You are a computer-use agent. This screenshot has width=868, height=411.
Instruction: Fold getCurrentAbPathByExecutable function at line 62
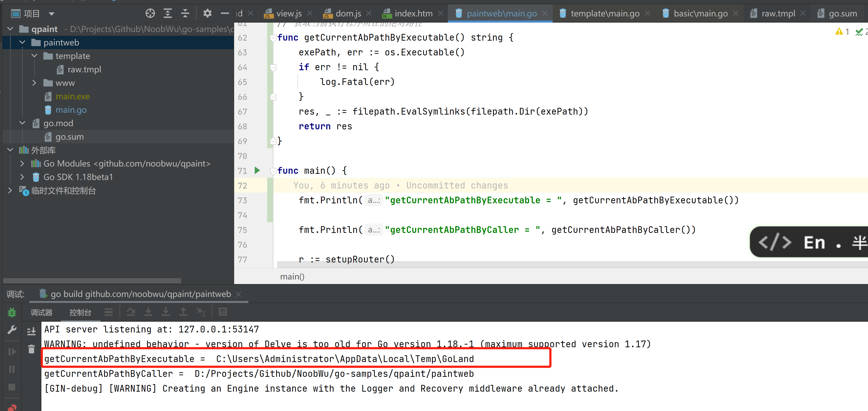click(273, 38)
